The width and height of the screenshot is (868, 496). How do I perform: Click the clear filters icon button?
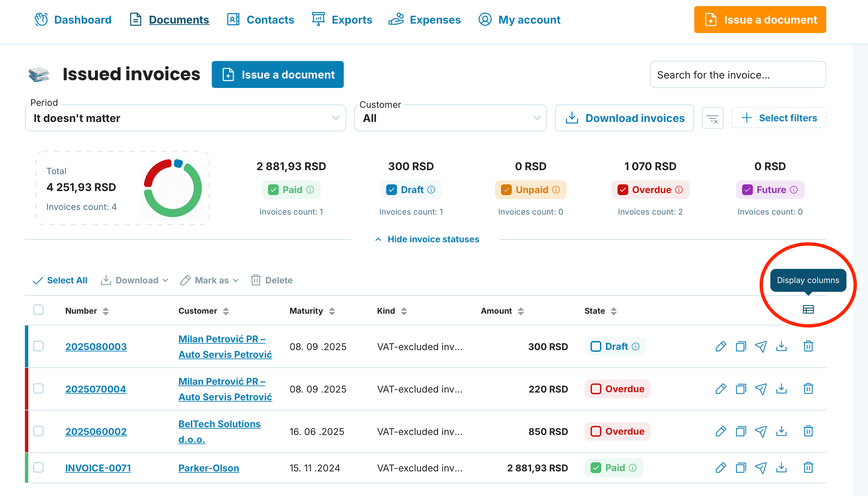pos(712,118)
